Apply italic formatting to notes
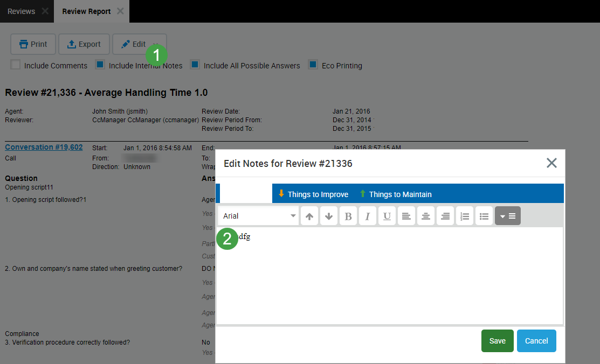This screenshot has height=364, width=600. pos(368,216)
